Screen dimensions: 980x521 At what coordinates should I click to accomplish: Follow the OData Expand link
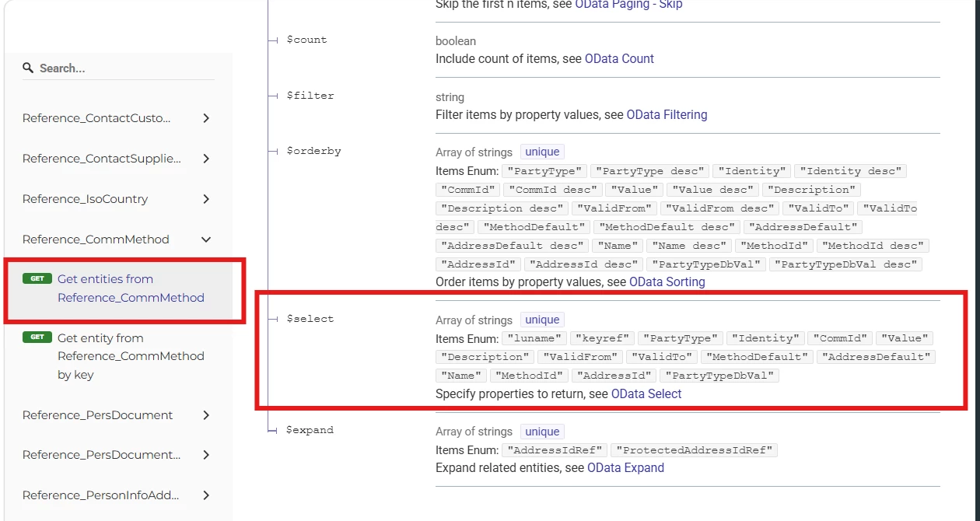[626, 468]
